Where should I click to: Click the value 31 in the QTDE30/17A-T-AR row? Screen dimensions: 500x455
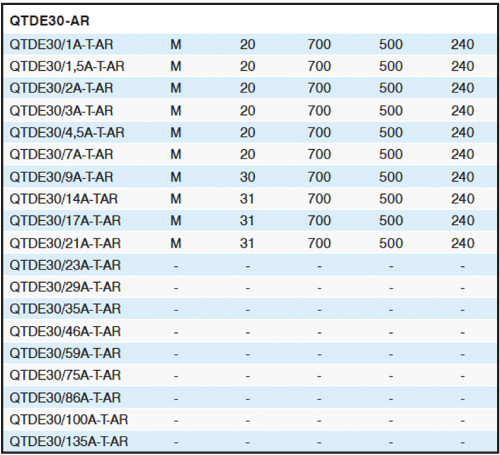click(247, 221)
